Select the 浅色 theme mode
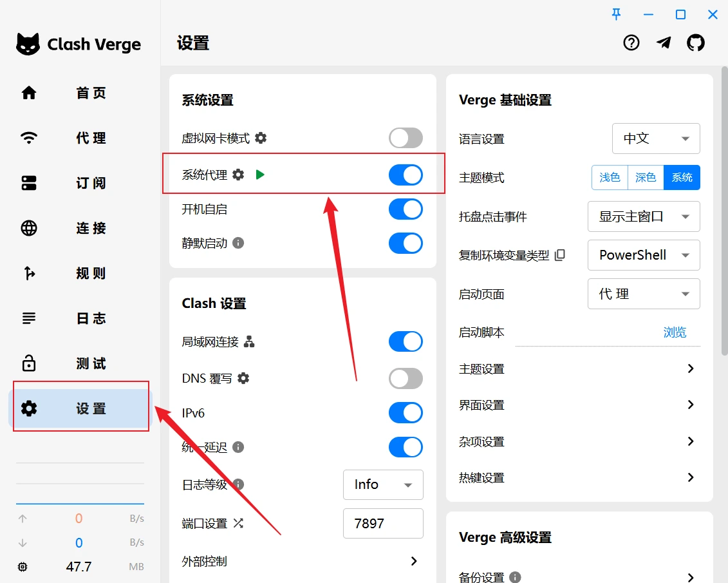 coord(610,177)
